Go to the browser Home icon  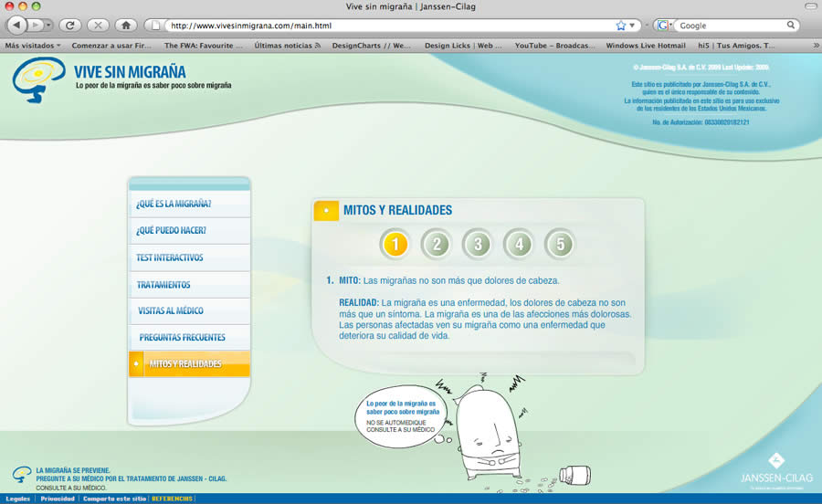pos(126,25)
